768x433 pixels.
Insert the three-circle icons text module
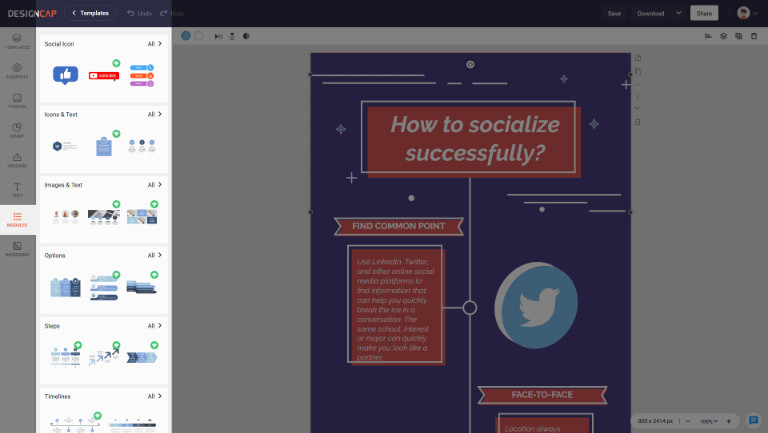point(142,145)
